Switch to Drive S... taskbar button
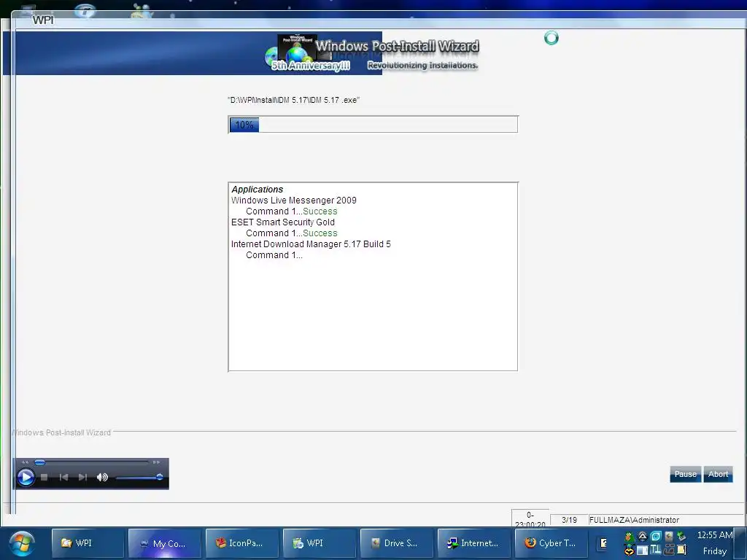Screen dimensions: 747x560 pos(396,542)
